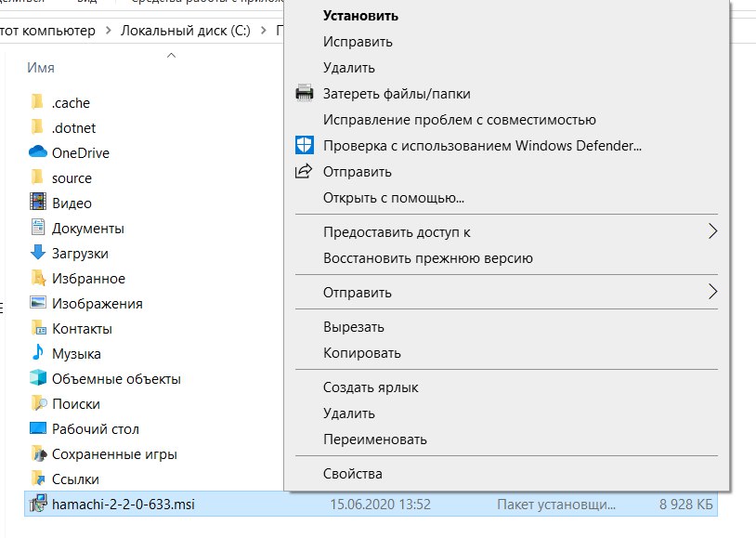Viewport: 756px width, 538px height.
Task: Choose Установить in the context menu
Action: coord(506,16)
